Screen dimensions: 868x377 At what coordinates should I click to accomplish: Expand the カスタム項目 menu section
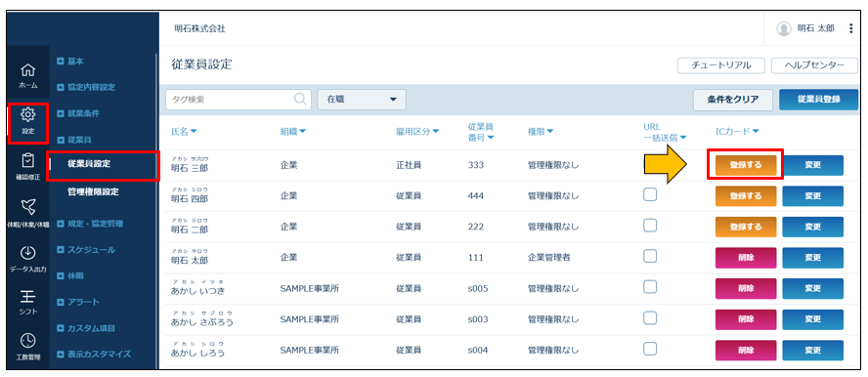[x=86, y=328]
